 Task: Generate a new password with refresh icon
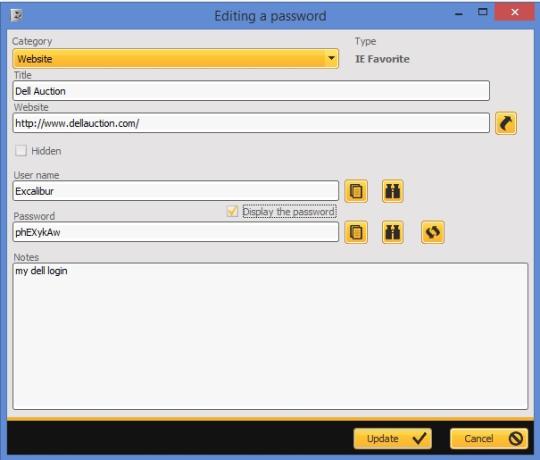(433, 232)
